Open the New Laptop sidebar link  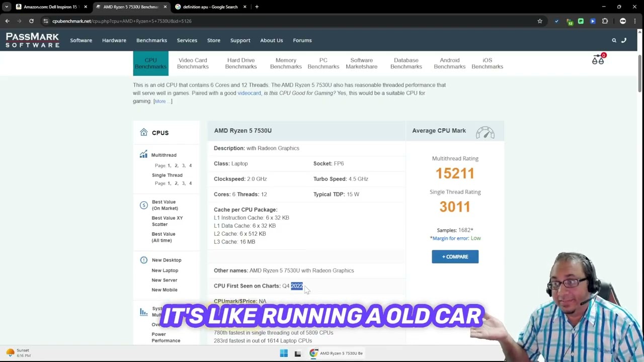[x=165, y=270]
